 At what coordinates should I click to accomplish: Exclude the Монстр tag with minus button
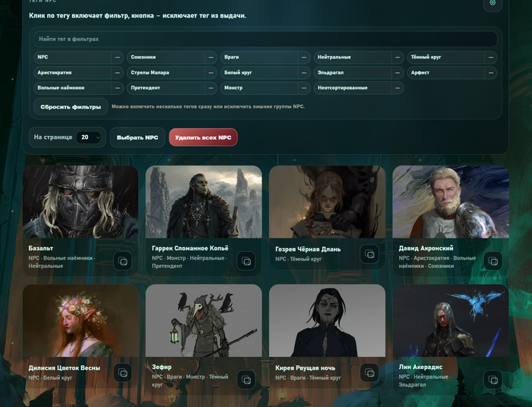304,88
